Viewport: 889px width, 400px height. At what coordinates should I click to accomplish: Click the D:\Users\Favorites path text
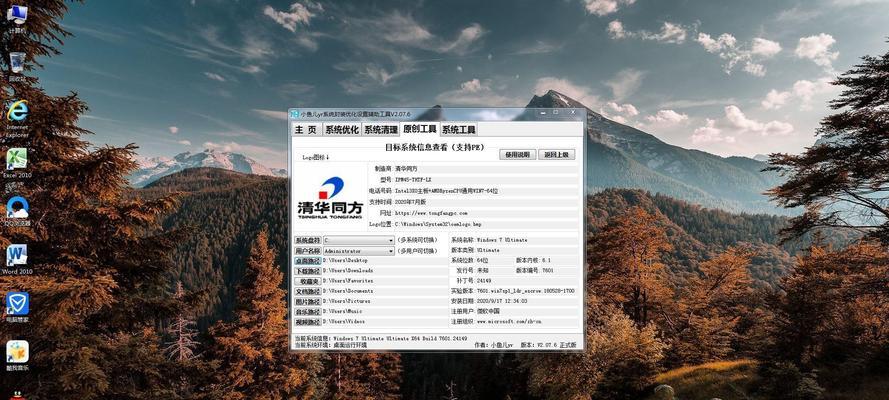coord(349,281)
